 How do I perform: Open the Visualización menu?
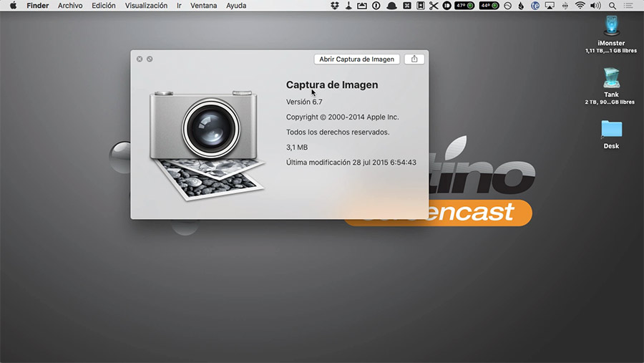[146, 6]
